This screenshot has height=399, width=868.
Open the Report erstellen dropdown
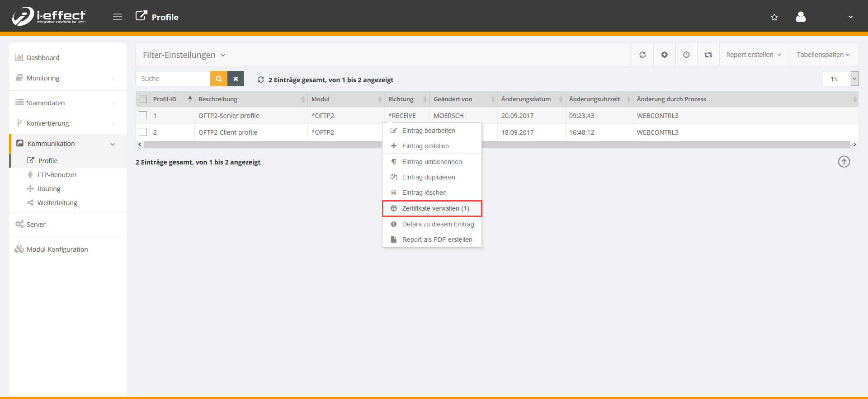[753, 55]
